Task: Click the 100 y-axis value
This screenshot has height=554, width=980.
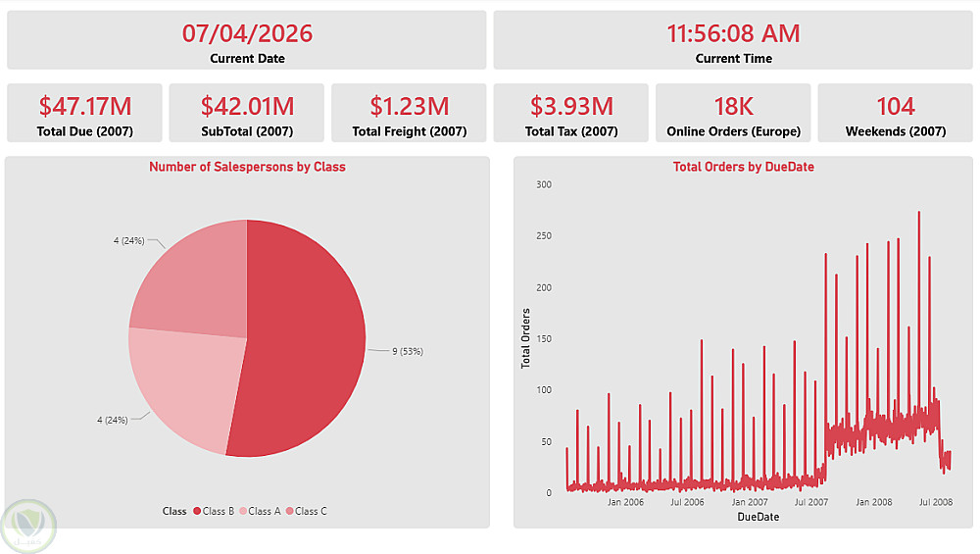Action: coord(544,390)
